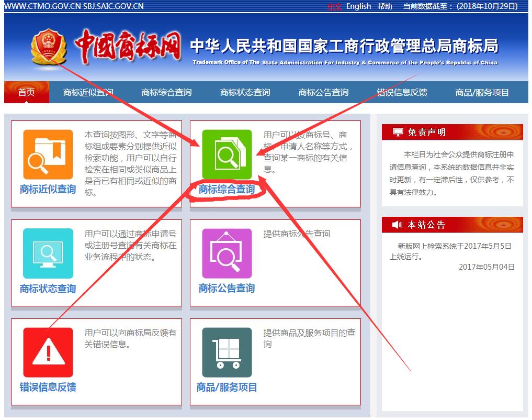Open 商标近似查询 in navigation bar
This screenshot has width=532, height=420.
pyautogui.click(x=88, y=92)
